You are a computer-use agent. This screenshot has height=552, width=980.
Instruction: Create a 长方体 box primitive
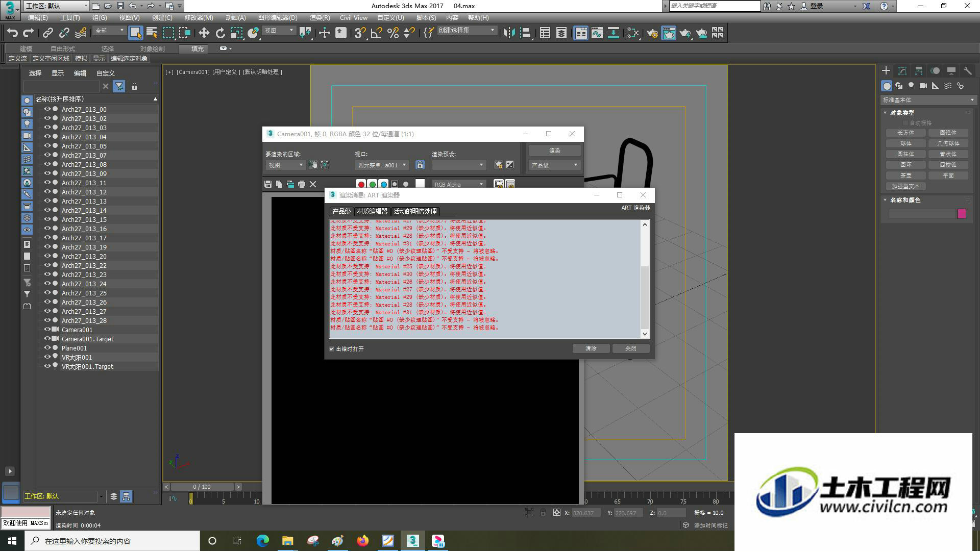coord(905,133)
